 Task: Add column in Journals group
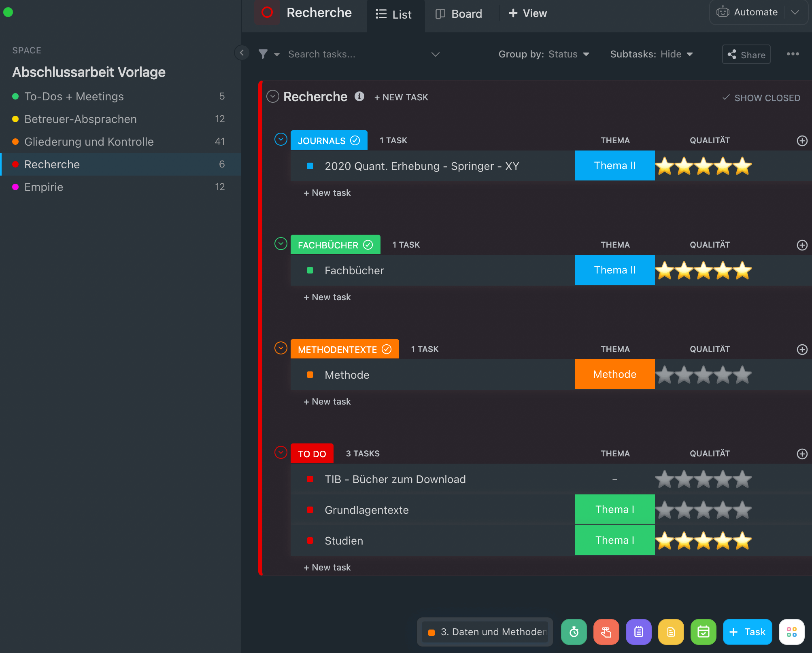[802, 141]
